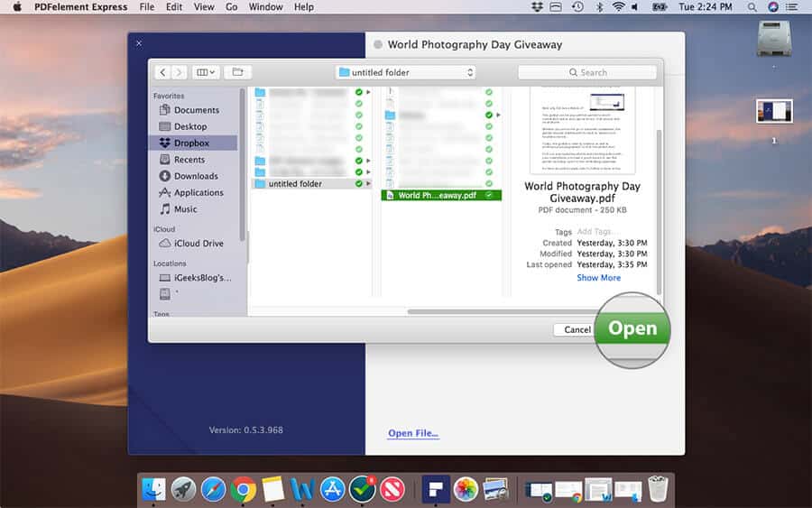Open the Trash in the Dock
Screen dimensions: 812x508
tap(658, 489)
